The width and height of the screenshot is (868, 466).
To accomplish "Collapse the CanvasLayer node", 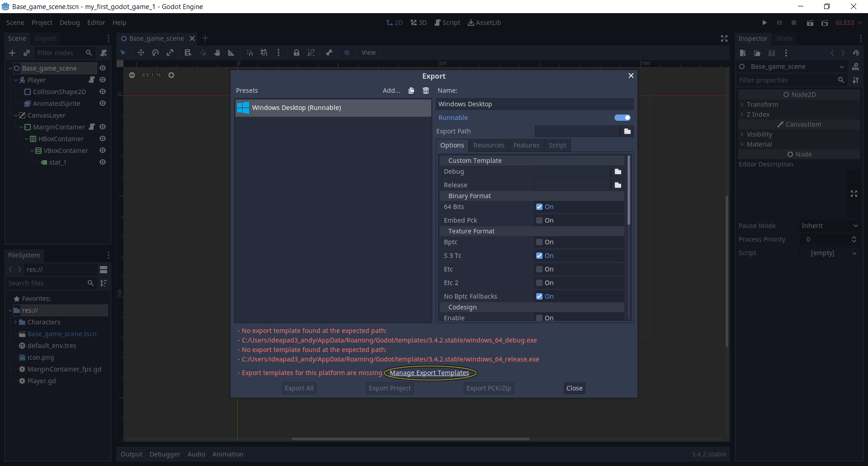I will 16,115.
